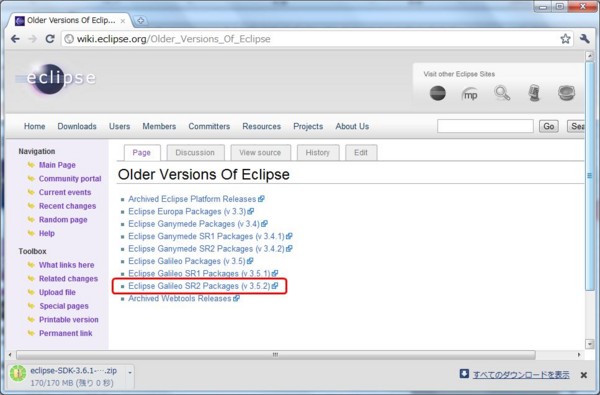Open a new tab with the plus button
This screenshot has width=600, height=395.
click(140, 21)
